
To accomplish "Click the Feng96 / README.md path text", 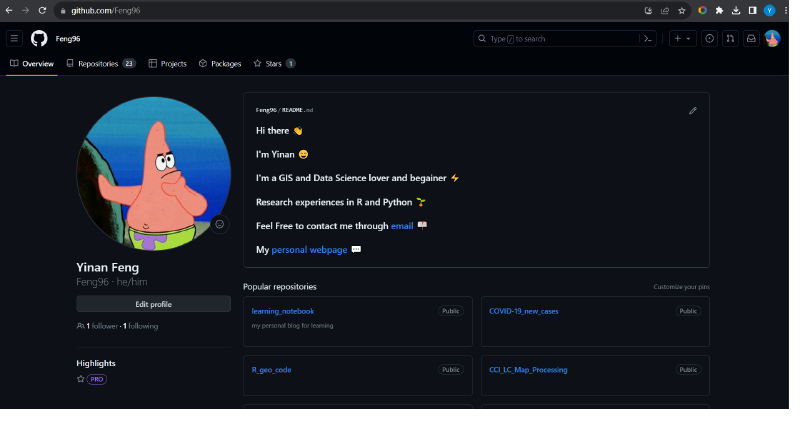I will tap(284, 110).
